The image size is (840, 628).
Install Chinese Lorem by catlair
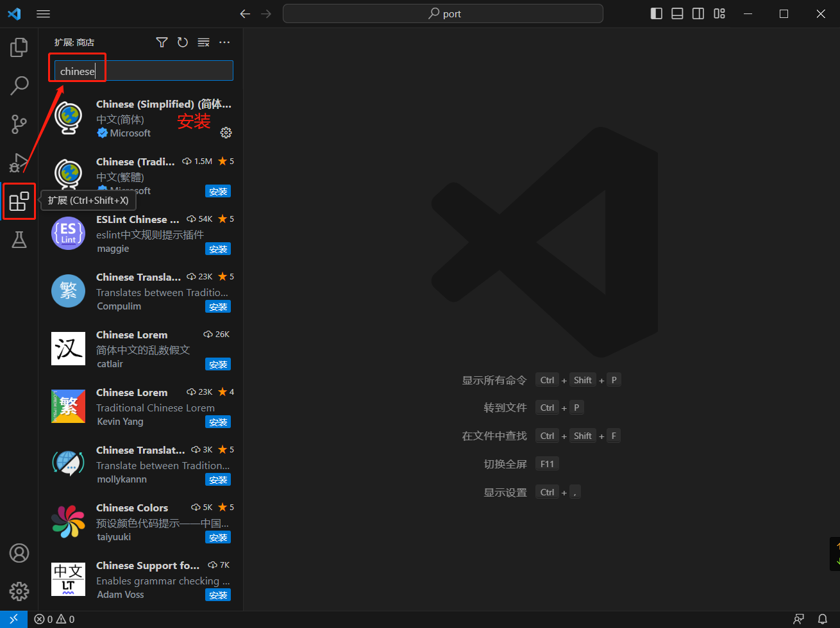point(218,365)
